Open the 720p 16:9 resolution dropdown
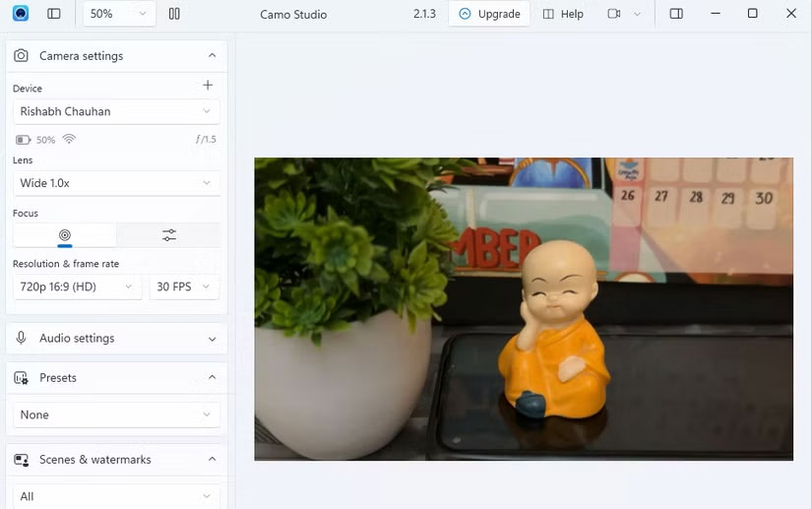This screenshot has height=509, width=812. [77, 286]
